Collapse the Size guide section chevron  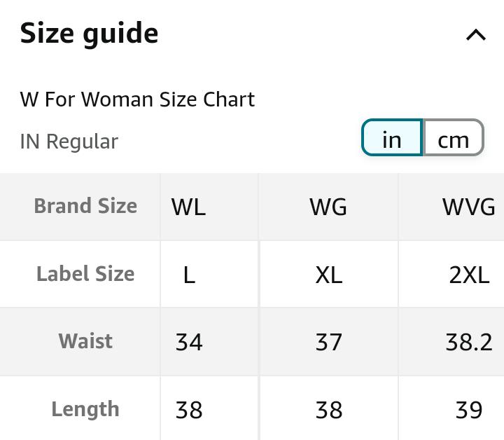[475, 34]
